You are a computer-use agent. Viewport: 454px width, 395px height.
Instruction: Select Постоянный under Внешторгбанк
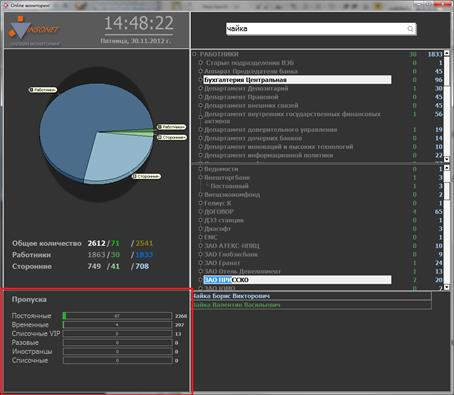[229, 186]
